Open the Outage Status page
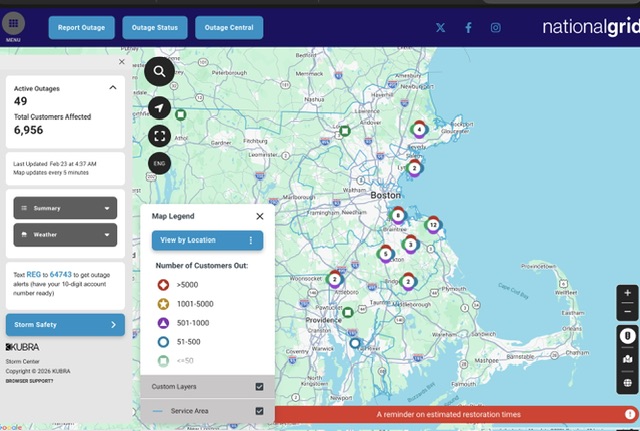Screen dimensions: 640x431 coord(154,28)
